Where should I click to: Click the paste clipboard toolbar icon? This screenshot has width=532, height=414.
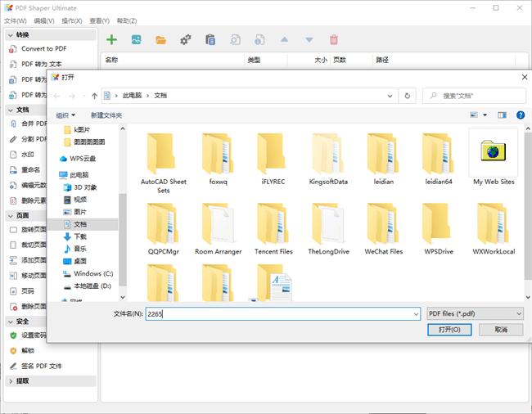[x=210, y=40]
